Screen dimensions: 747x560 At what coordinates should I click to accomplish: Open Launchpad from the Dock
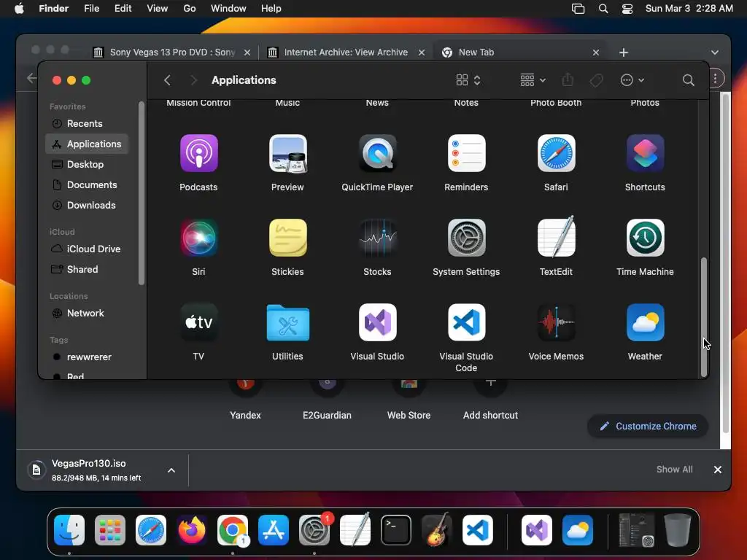point(110,530)
